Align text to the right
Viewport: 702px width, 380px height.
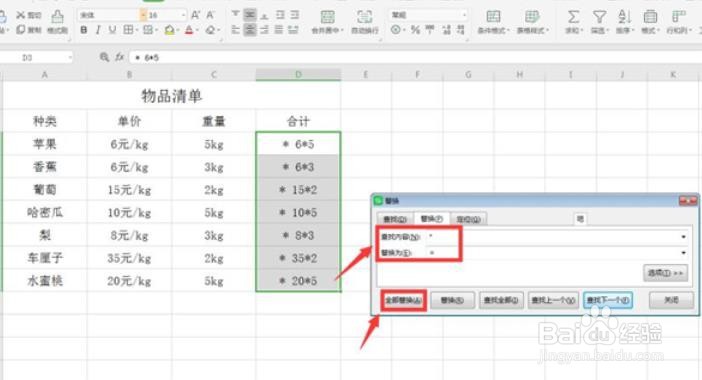click(x=265, y=30)
